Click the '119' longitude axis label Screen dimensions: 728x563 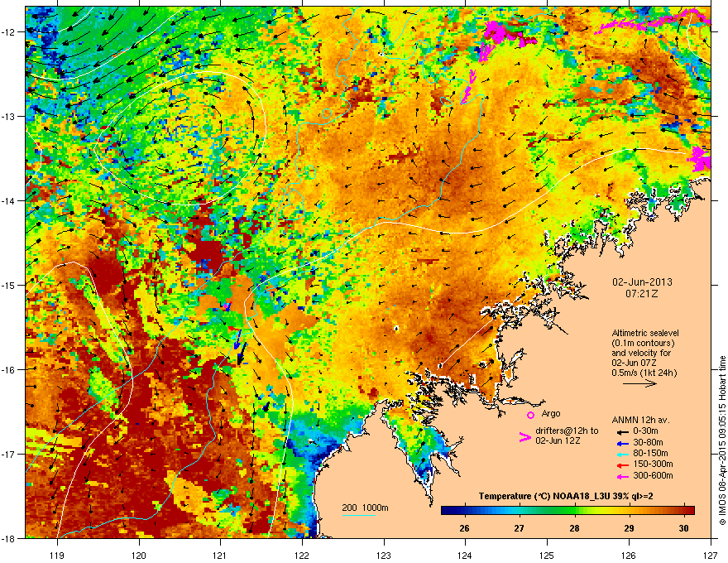tap(57, 555)
